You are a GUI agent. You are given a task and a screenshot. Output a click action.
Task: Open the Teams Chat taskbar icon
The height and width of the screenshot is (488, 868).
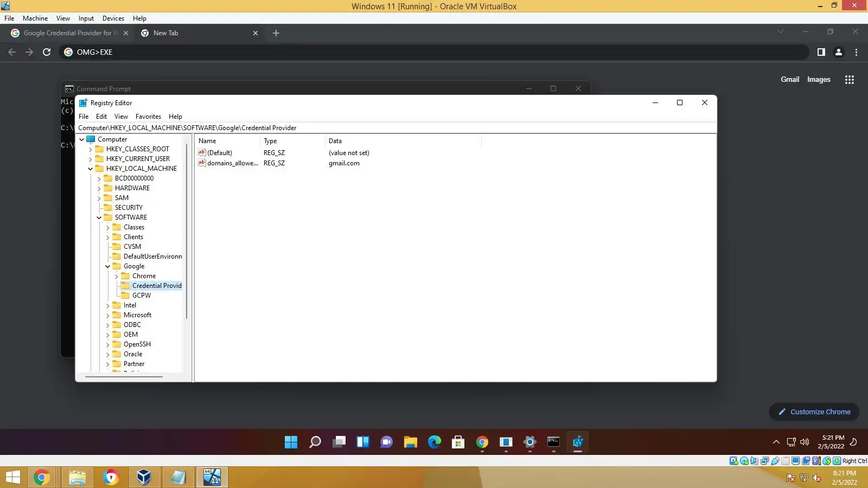coord(386,442)
